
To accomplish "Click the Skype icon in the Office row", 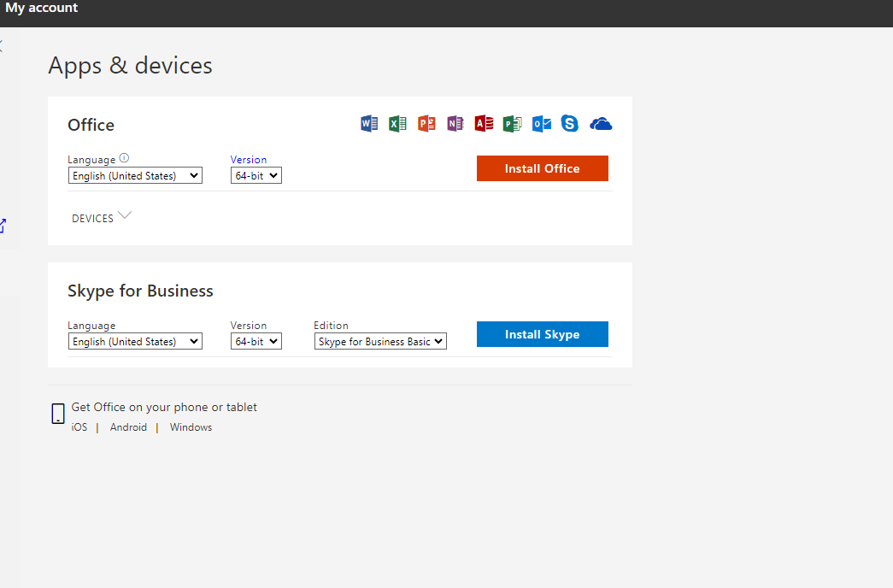I will [x=569, y=123].
